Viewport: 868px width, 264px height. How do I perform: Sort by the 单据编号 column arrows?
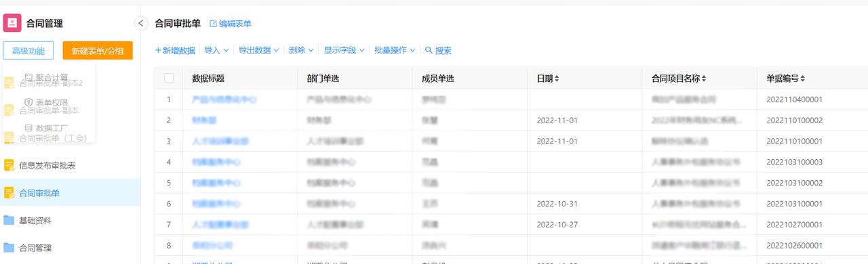pos(803,79)
